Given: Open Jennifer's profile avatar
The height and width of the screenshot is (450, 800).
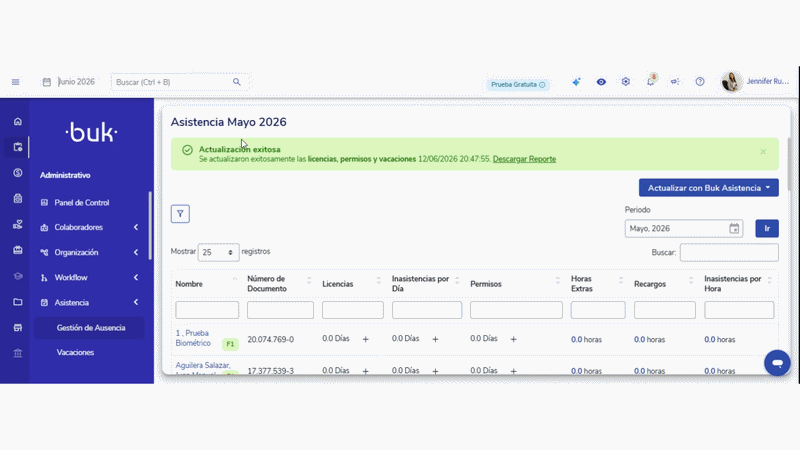Looking at the screenshot, I should pyautogui.click(x=731, y=82).
